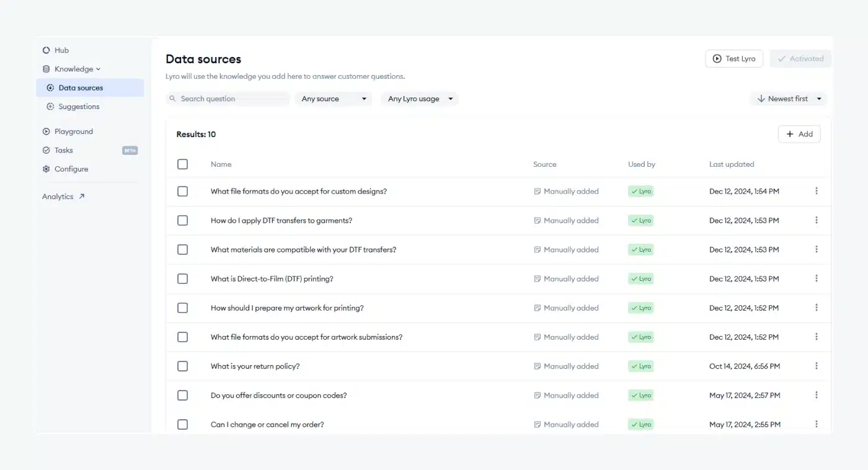This screenshot has width=868, height=470.
Task: Open more options for cancel order row
Action: 817,424
